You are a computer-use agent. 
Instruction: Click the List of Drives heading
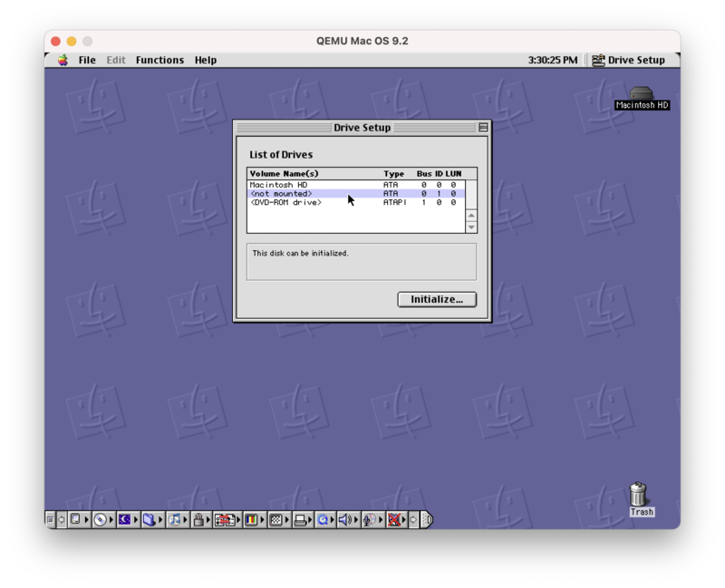coord(281,155)
